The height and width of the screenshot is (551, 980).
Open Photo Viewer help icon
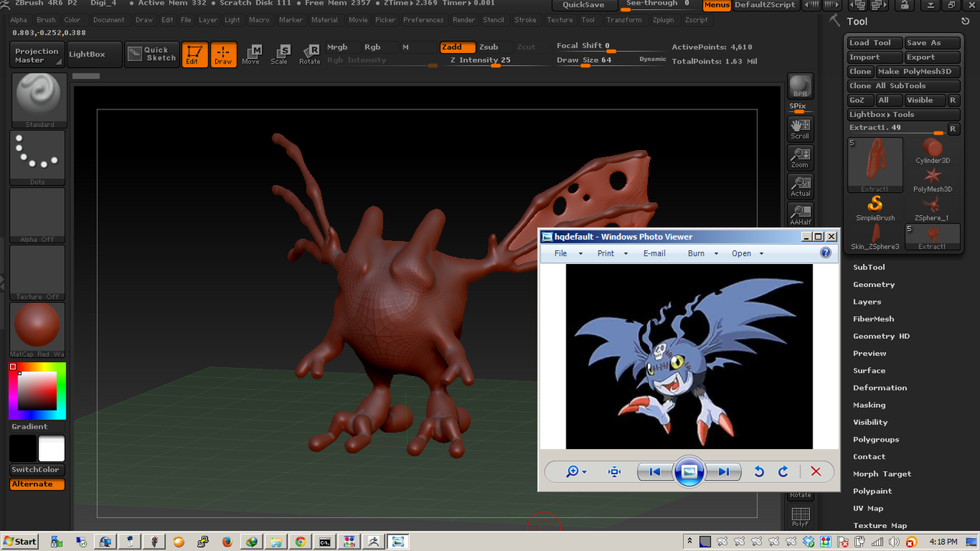tap(825, 253)
